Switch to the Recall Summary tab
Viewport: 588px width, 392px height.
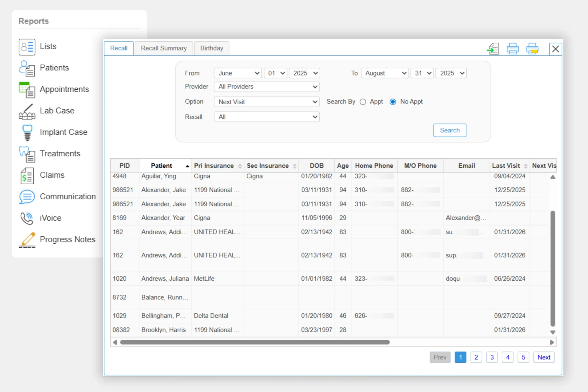164,48
